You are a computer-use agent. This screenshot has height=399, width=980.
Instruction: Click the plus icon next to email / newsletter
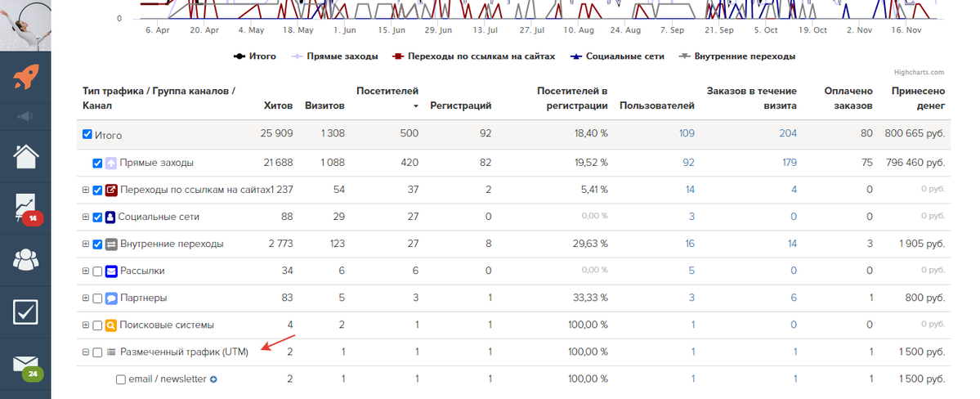tap(213, 379)
